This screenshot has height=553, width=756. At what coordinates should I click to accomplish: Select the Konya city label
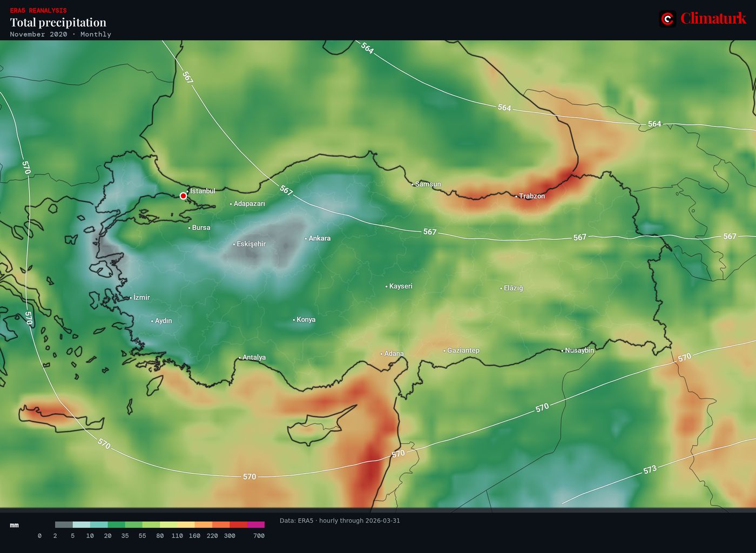(306, 320)
